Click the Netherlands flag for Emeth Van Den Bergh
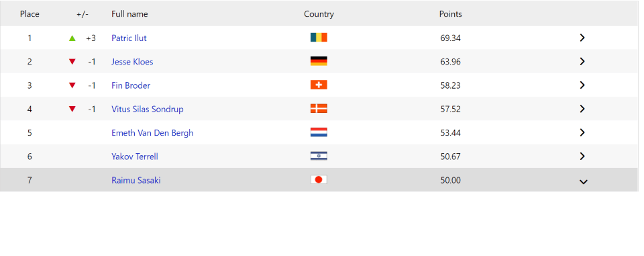This screenshot has width=644, height=256. pyautogui.click(x=319, y=132)
